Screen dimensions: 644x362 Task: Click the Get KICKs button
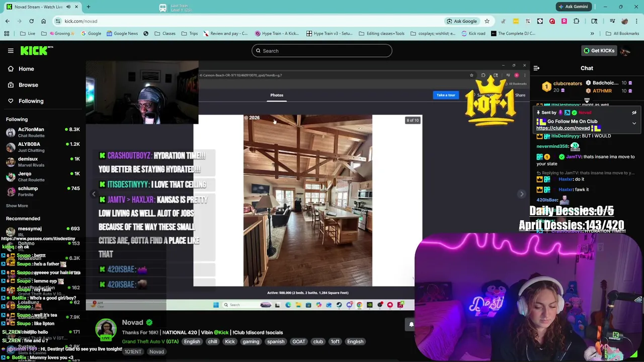(x=598, y=51)
